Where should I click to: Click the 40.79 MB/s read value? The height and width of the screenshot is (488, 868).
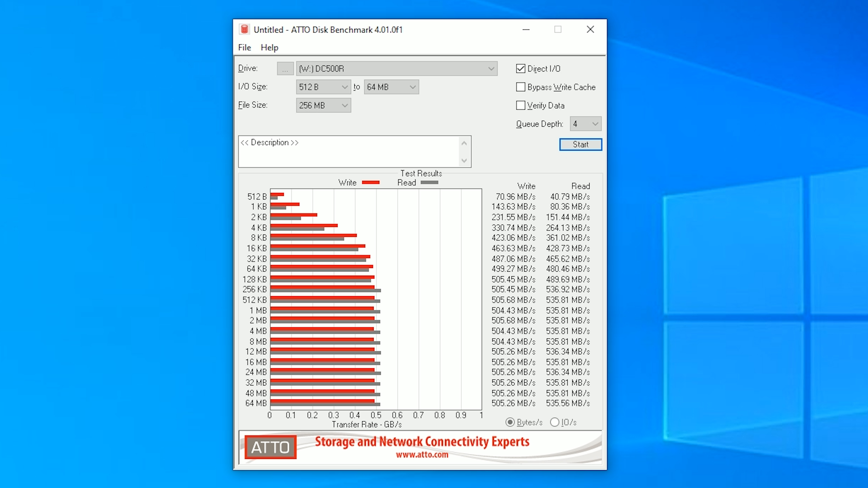[x=570, y=196]
